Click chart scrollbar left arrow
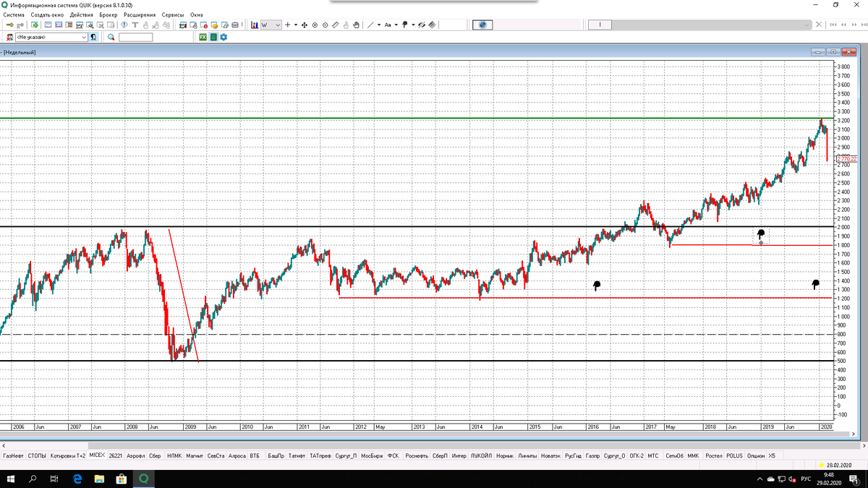This screenshot has width=868, height=488. [x=4, y=445]
